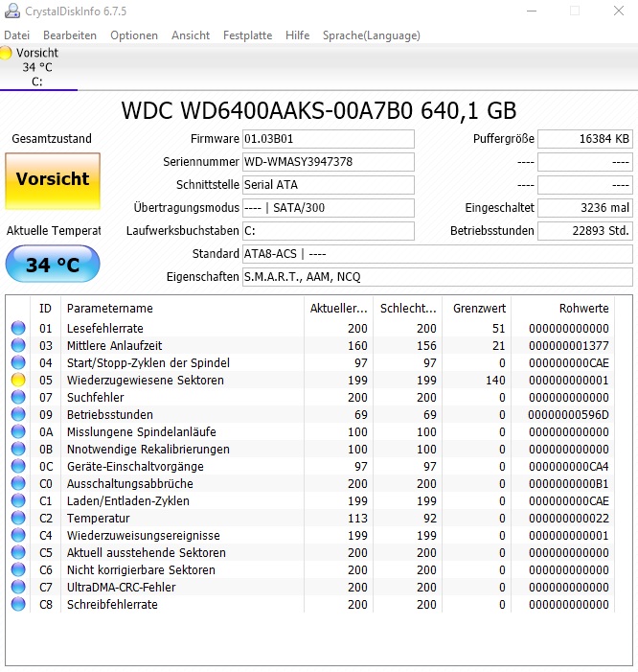This screenshot has height=672, width=638.
Task: Select the C: drive tab at the top
Action: (38, 67)
